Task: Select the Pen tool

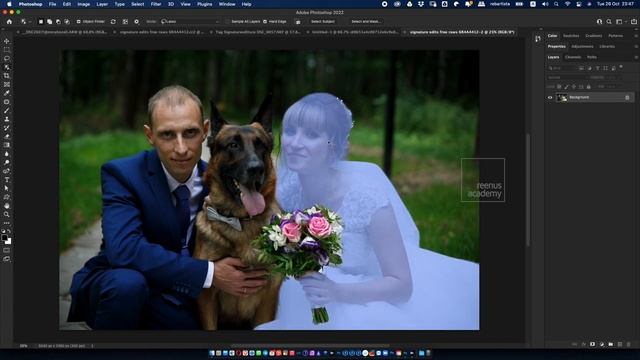Action: click(x=7, y=171)
